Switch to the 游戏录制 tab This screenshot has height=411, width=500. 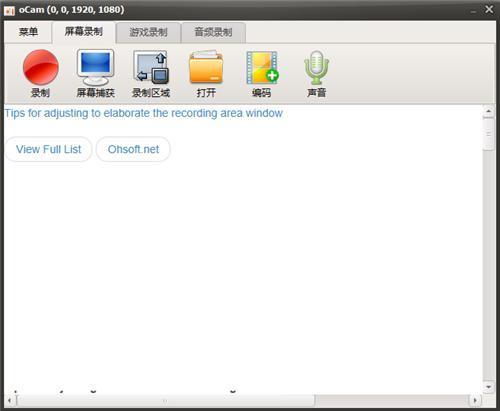click(148, 32)
